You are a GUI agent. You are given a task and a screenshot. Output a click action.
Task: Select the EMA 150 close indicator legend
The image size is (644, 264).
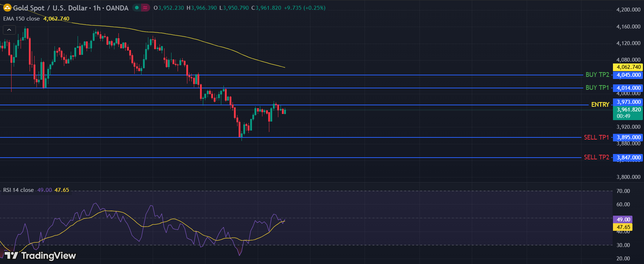pyautogui.click(x=22, y=19)
